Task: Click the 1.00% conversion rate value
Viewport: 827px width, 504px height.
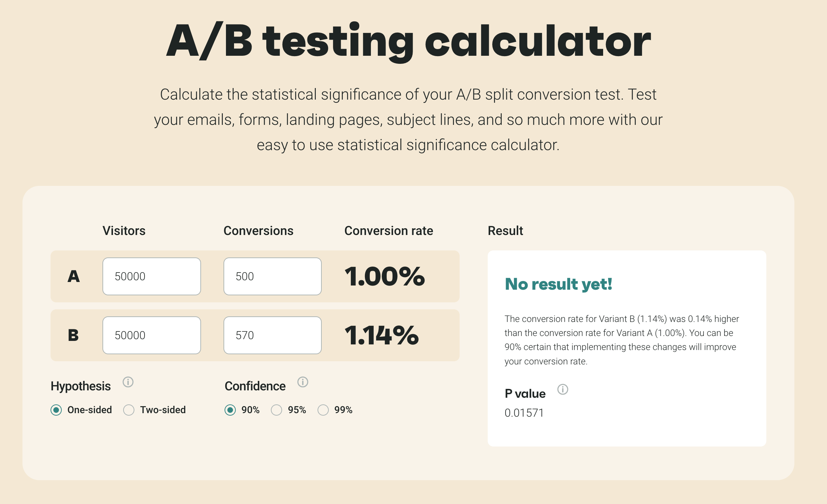Action: (x=384, y=277)
